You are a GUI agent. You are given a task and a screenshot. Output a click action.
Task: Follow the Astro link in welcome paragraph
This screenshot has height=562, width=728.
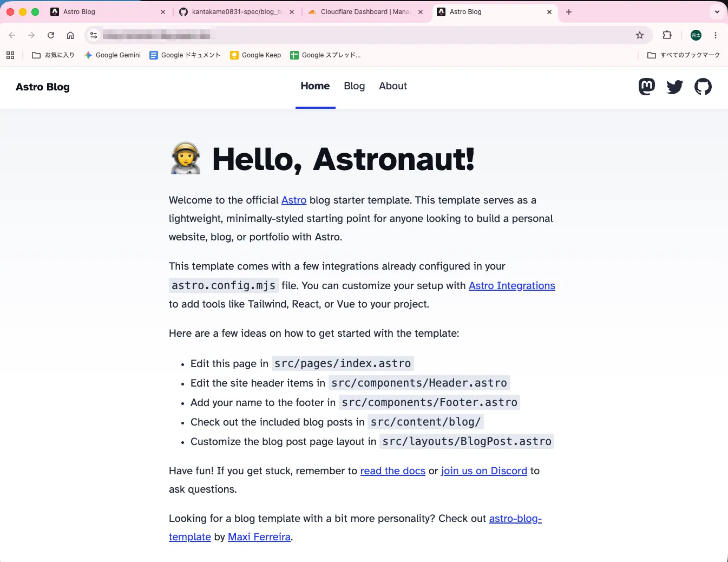(294, 200)
